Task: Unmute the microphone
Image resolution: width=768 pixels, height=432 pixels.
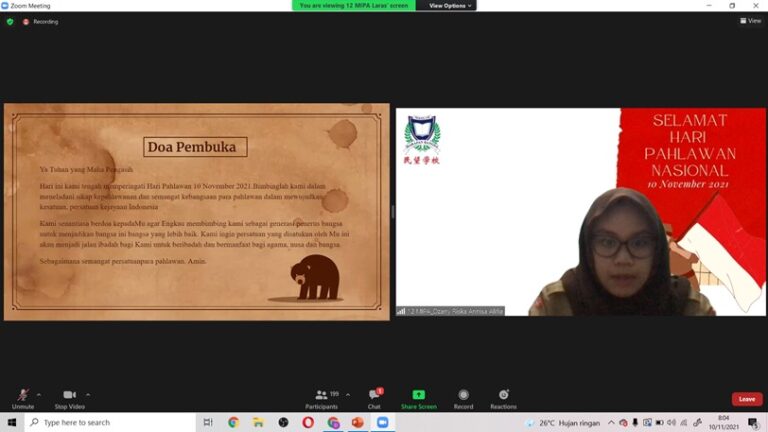Action: (22, 395)
